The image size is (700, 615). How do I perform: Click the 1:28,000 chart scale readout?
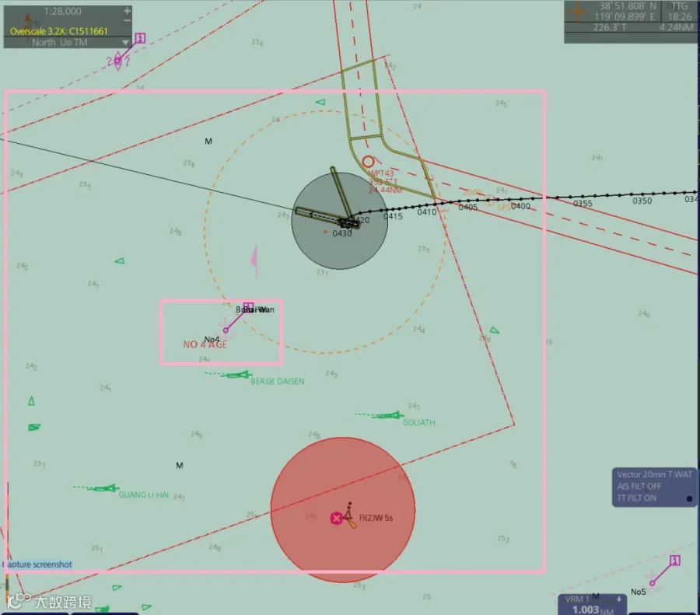tap(62, 11)
